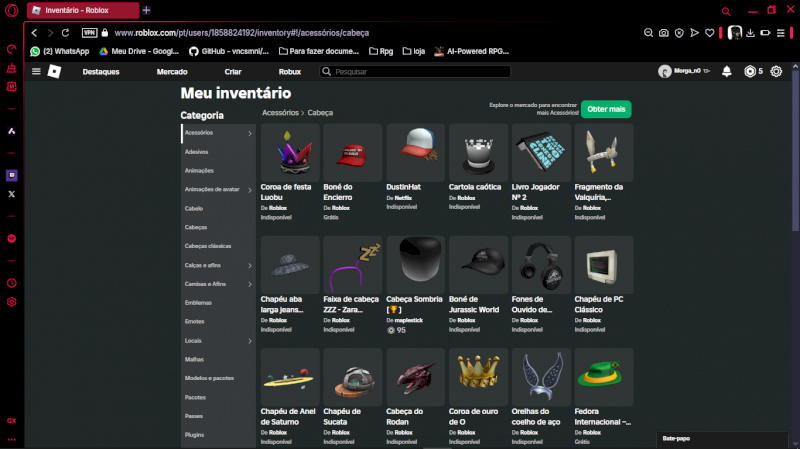The image size is (800, 449).
Task: Go back in browser history
Action: pos(34,33)
